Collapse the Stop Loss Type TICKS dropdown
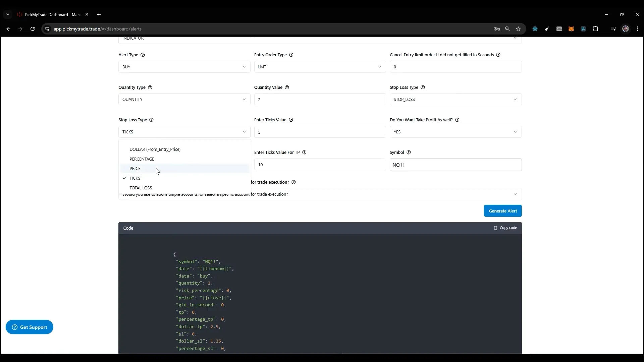This screenshot has height=362, width=644. pyautogui.click(x=184, y=132)
